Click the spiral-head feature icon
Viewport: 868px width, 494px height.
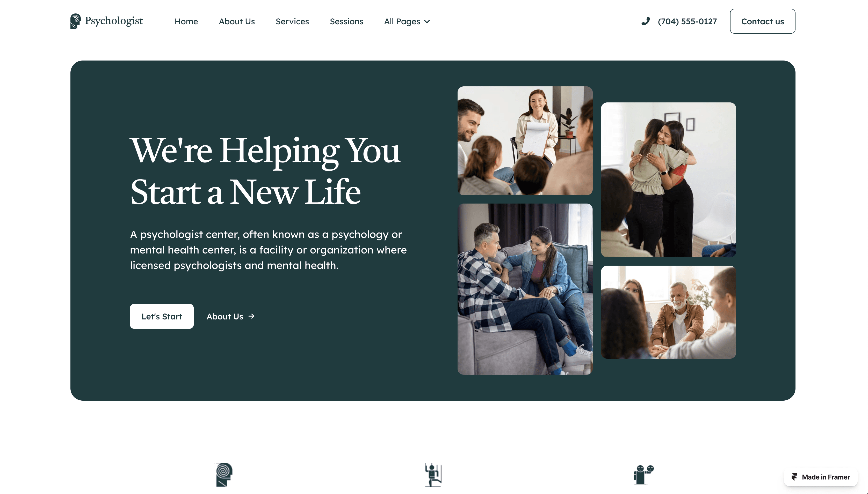224,475
